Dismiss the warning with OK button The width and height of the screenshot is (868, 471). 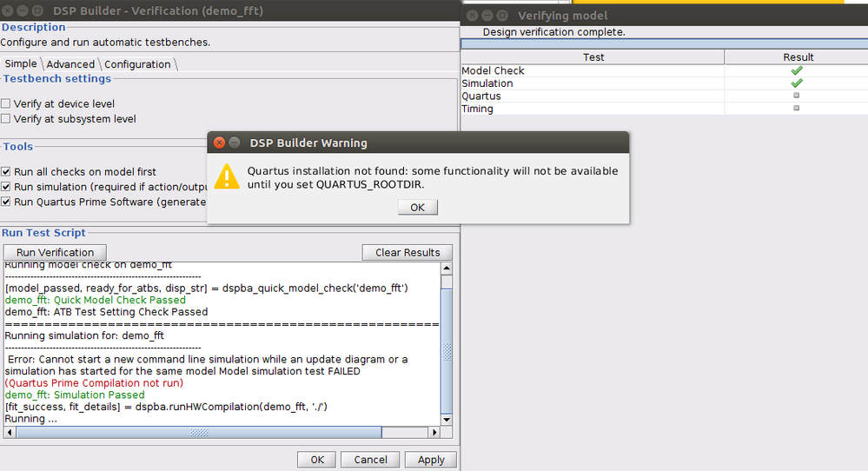417,207
